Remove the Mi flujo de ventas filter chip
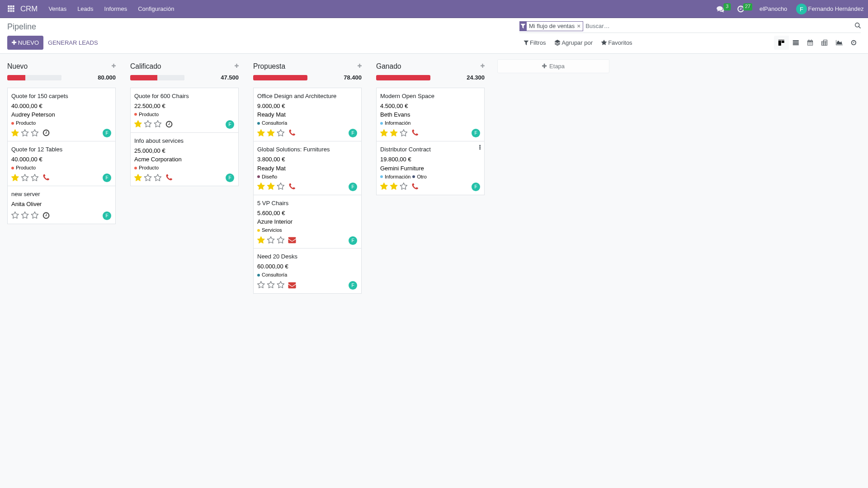Viewport: 868px width, 488px height. pyautogui.click(x=579, y=26)
